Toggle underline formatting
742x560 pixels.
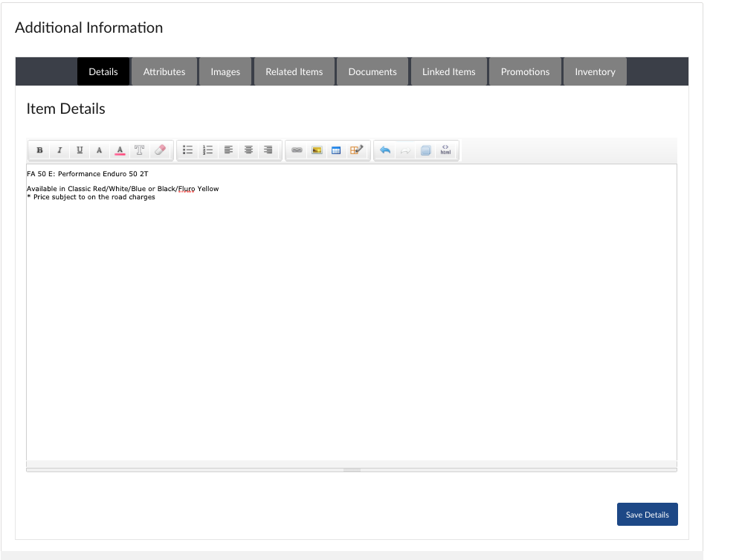pyautogui.click(x=79, y=149)
